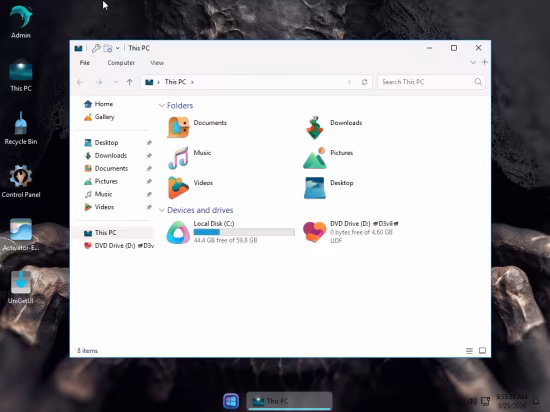Click the pin icon next to Videos
Viewport: 550px width, 412px height.
pyautogui.click(x=149, y=207)
